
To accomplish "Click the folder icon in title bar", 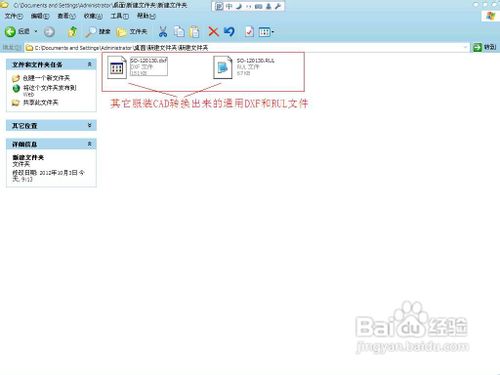I will pos(5,5).
